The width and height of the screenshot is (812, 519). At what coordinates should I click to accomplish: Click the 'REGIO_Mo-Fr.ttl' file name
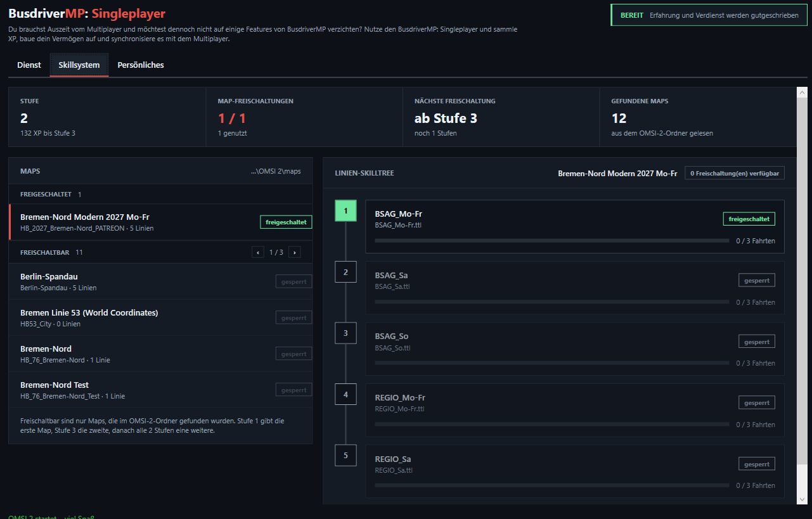[399, 409]
